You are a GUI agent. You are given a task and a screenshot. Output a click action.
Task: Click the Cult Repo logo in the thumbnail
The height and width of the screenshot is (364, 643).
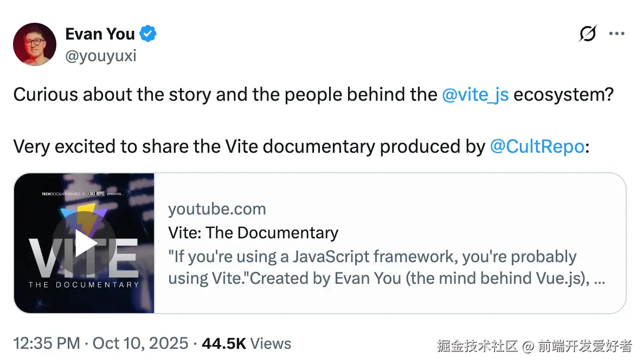pyautogui.click(x=96, y=193)
